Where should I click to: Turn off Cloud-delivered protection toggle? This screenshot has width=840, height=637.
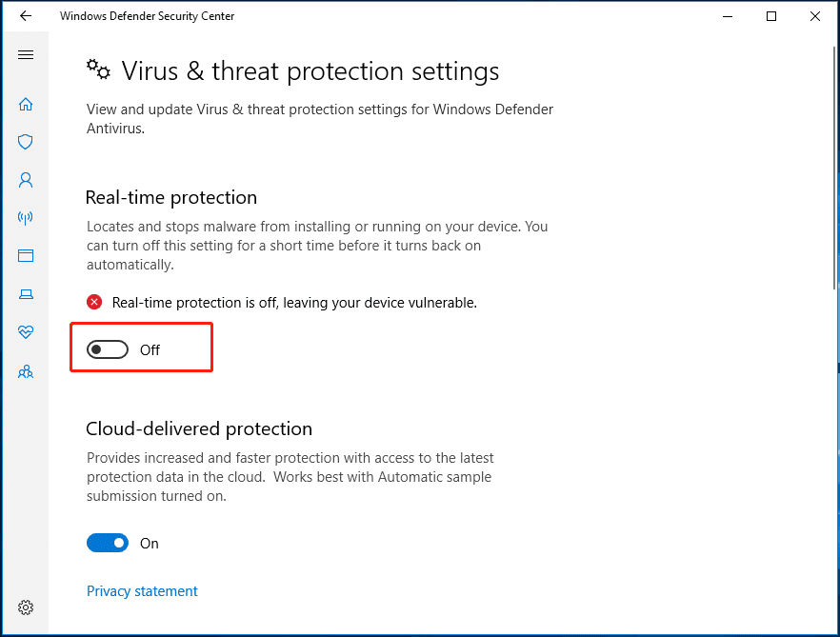point(107,543)
